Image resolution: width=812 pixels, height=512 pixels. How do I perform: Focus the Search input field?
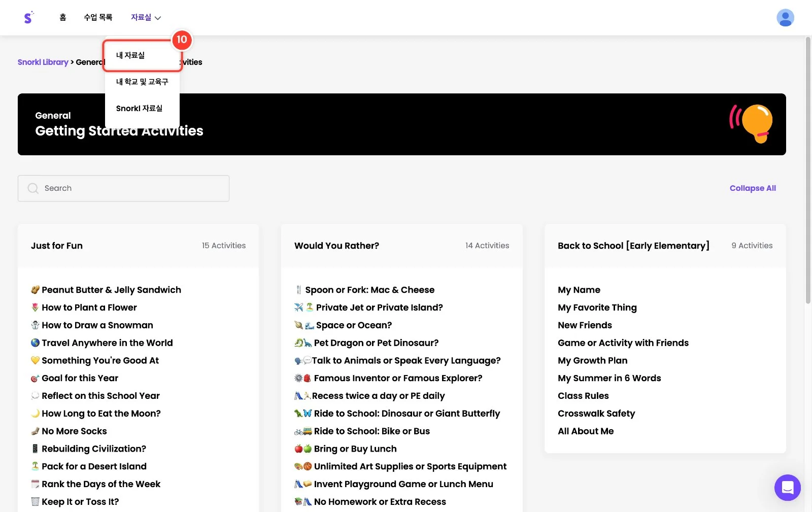coord(123,188)
